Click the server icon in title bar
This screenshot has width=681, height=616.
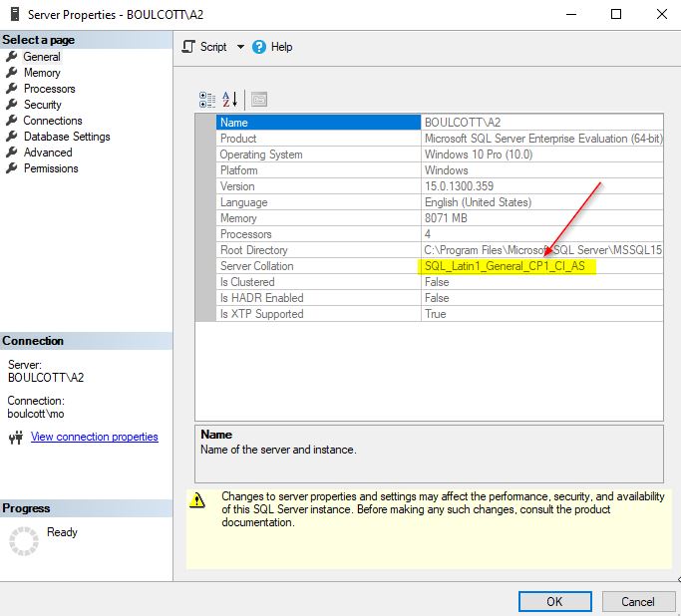click(15, 14)
